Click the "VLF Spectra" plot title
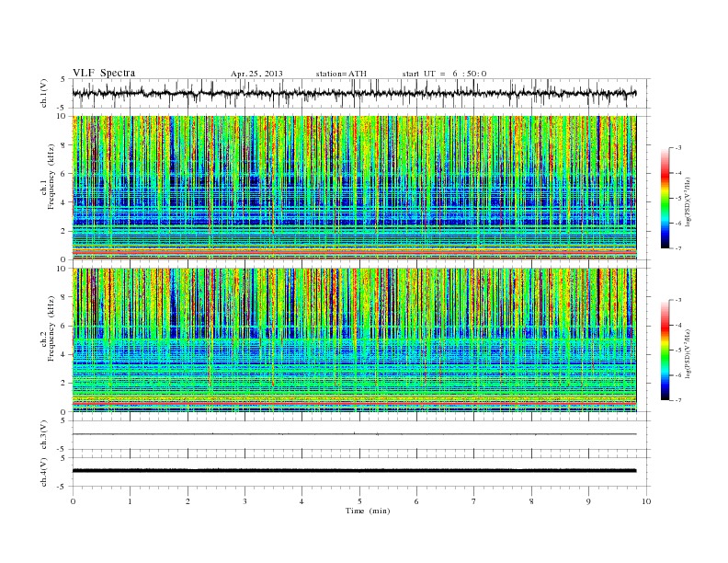Viewport: 728px width, 563px height. coord(104,73)
